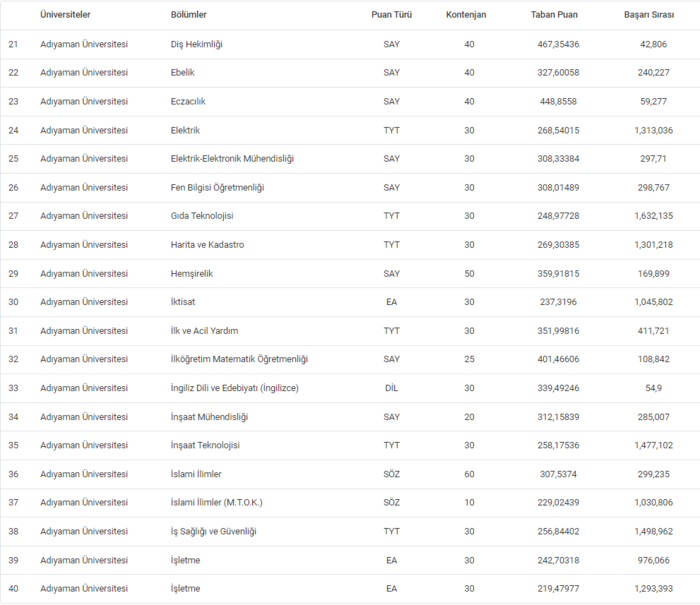
Task: Click the Kontenjan column header
Action: [466, 15]
